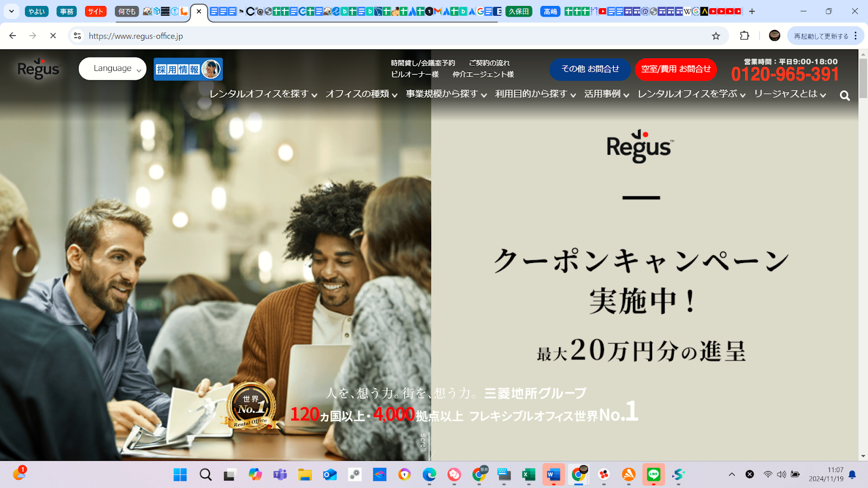Open Windows taskbar search

click(206, 475)
